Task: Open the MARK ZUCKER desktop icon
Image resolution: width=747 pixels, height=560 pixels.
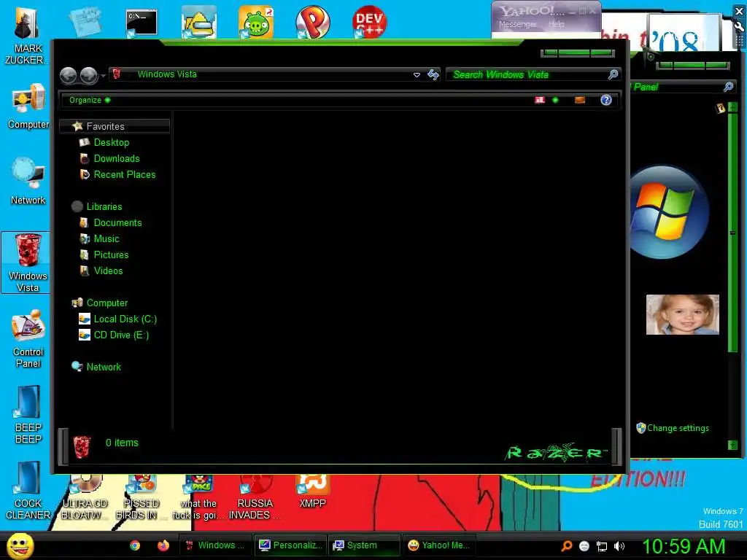Action: click(x=27, y=36)
